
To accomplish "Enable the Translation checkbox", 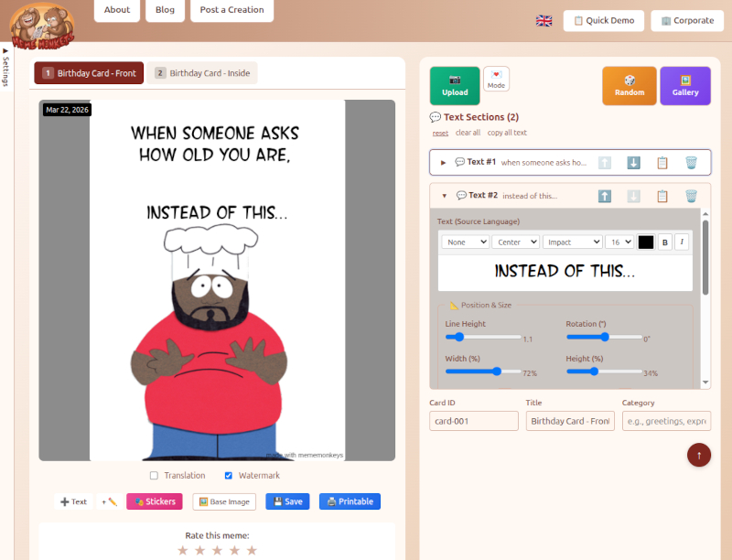I will pos(154,476).
